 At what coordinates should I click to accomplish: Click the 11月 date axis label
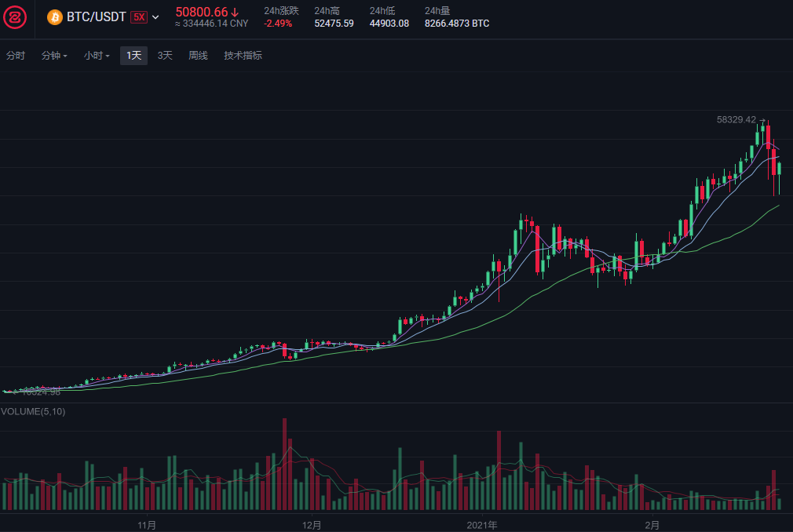pyautogui.click(x=147, y=526)
